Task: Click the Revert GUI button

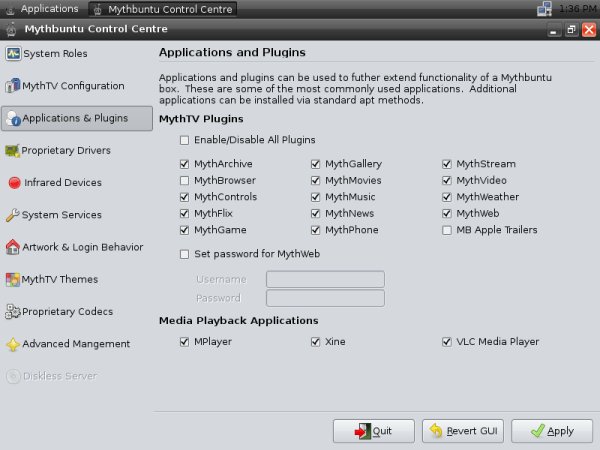Action: (463, 431)
